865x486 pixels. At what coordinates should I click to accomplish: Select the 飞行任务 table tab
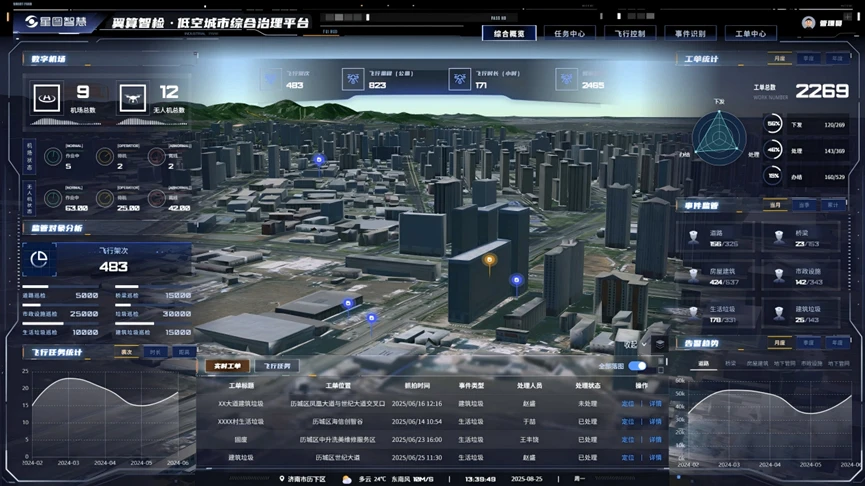[x=278, y=366]
